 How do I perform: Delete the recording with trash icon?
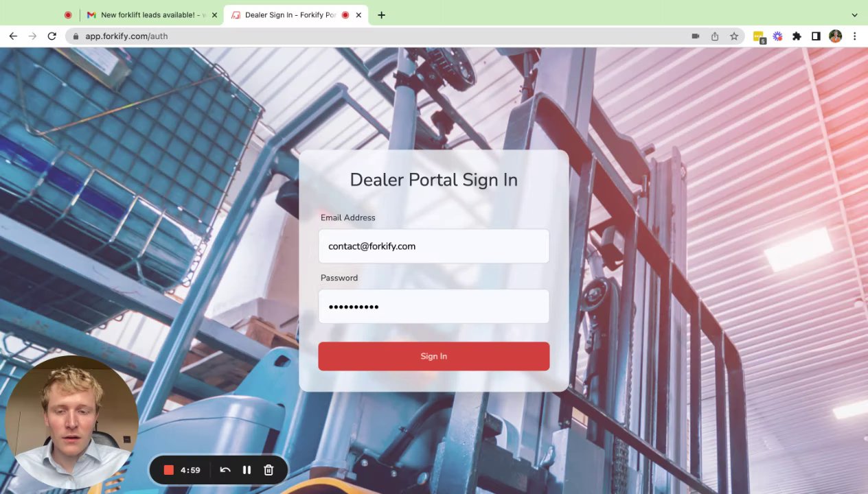tap(269, 470)
